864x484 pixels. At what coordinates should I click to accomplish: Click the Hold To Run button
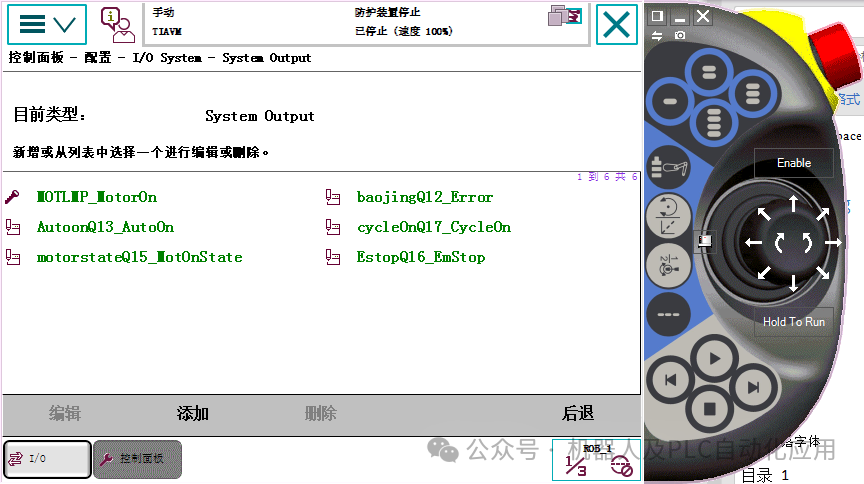793,322
